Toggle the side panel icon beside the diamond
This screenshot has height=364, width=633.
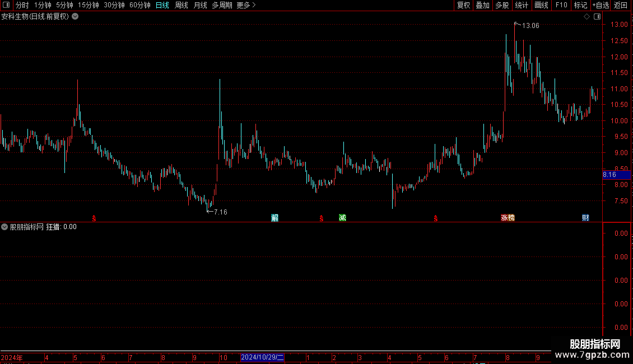[597, 17]
